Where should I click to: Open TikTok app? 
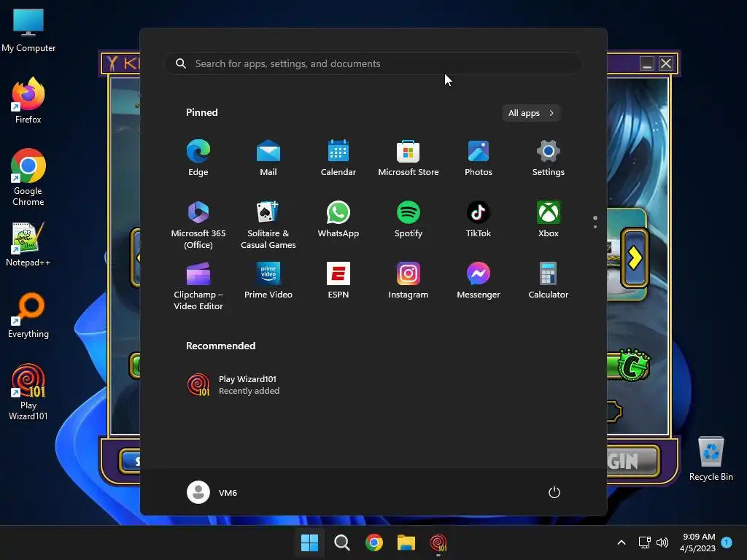coord(479,219)
